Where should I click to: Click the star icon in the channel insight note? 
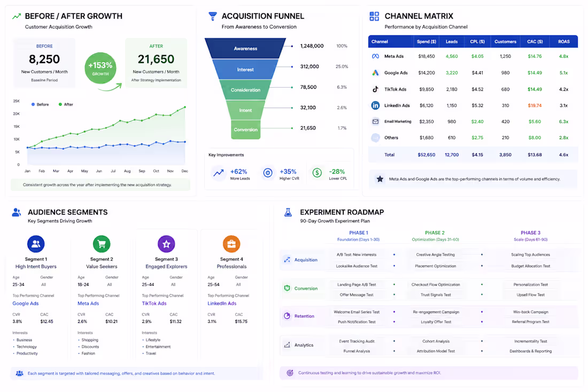pyautogui.click(x=380, y=179)
